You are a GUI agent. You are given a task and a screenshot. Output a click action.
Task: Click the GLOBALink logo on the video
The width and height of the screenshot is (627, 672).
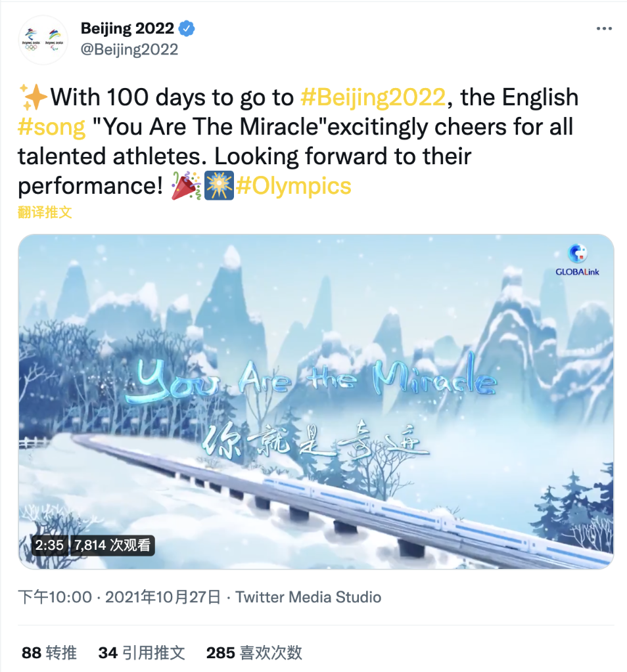pos(577,260)
